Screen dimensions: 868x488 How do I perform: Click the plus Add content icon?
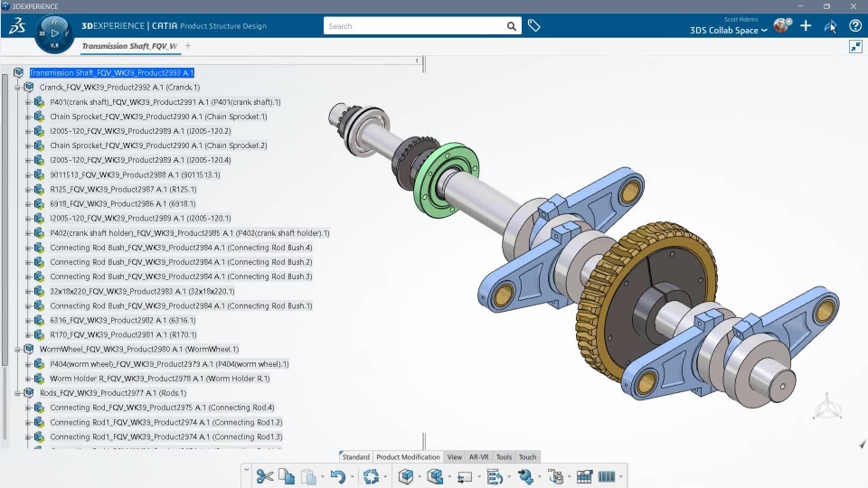[x=806, y=25]
